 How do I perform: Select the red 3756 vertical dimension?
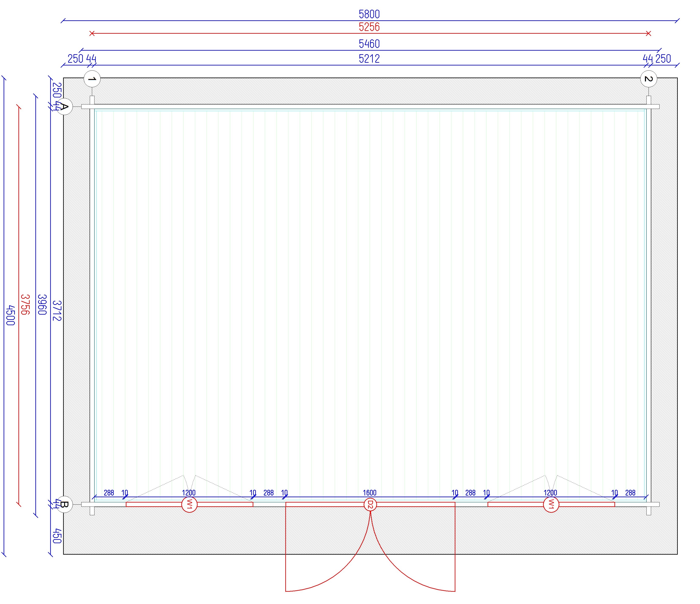(25, 304)
